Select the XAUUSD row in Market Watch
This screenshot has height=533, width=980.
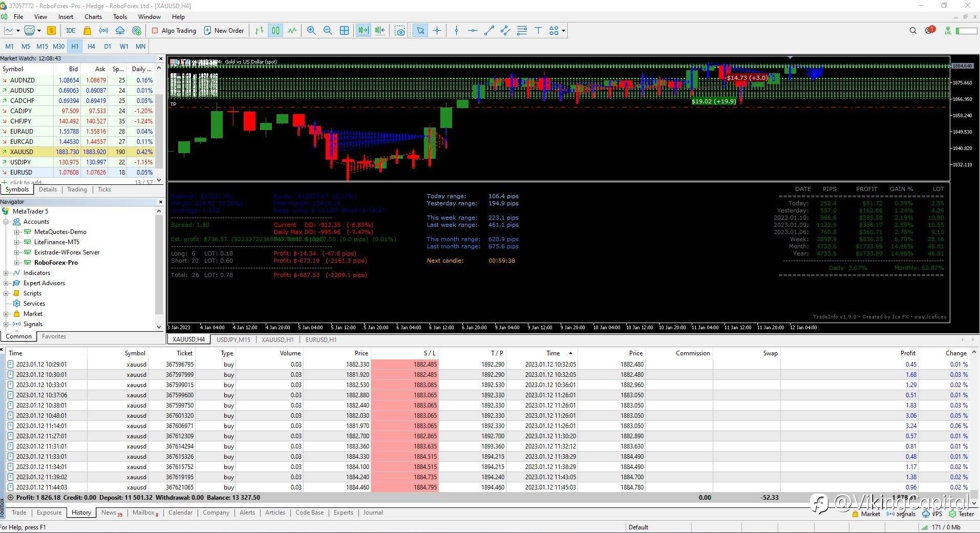point(78,152)
